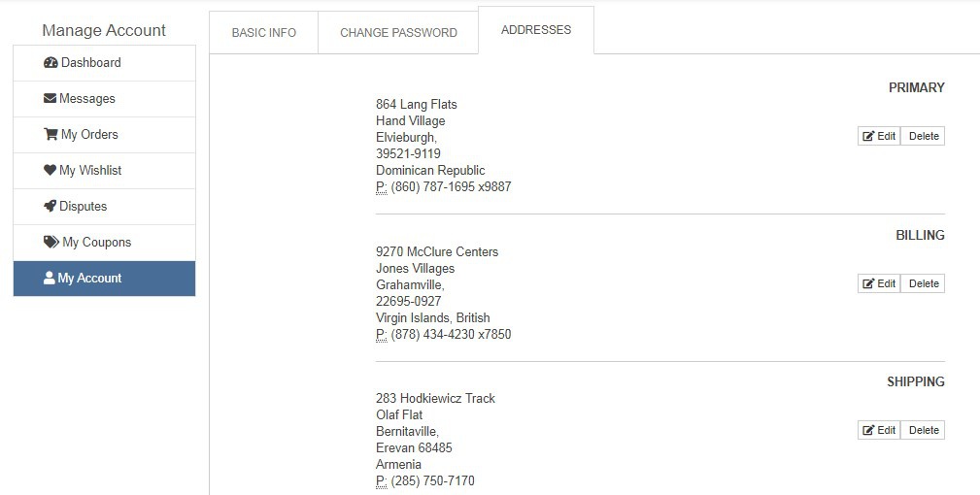
Task: Click the My Orders cart icon
Action: [x=51, y=135]
